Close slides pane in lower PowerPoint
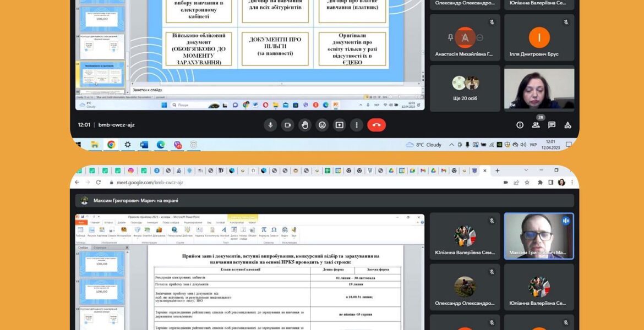644x330 pixels. coord(127,248)
